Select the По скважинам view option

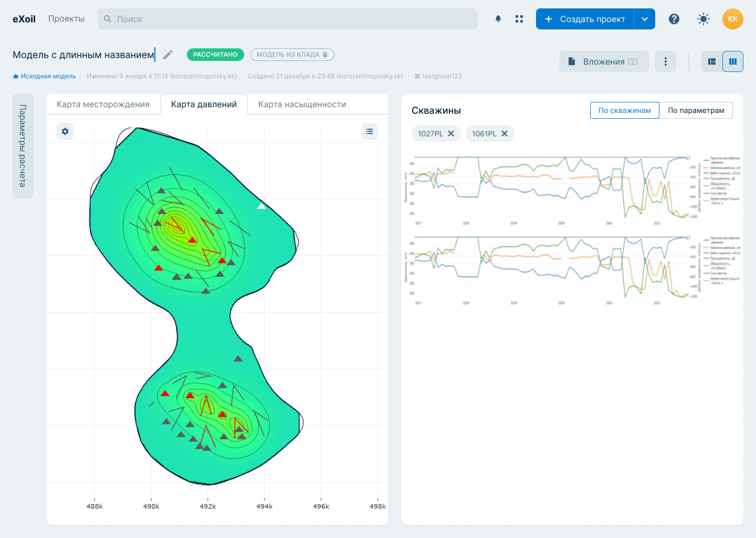coord(624,110)
